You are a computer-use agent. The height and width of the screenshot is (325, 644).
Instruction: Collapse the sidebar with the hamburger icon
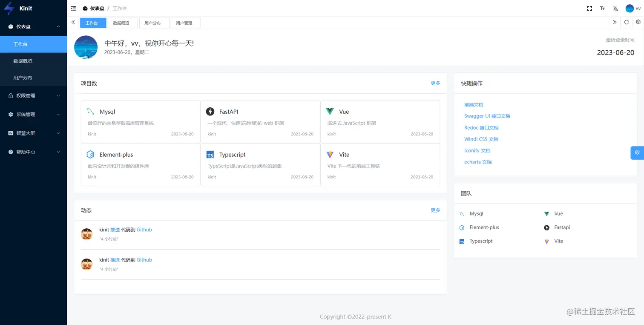coord(73,9)
